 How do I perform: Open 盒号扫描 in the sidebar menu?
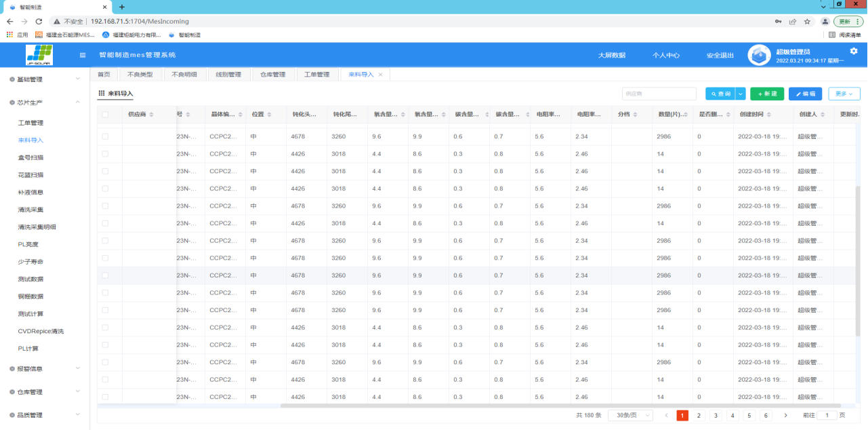[30, 157]
